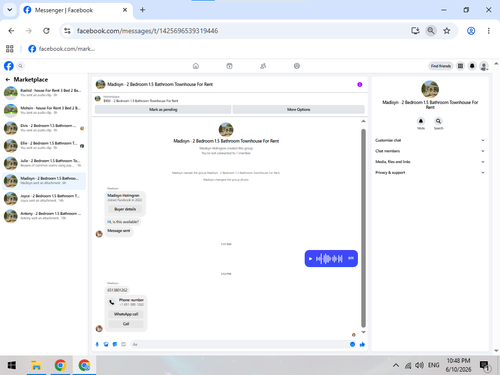Screen dimensions: 500x375
Task: Reload the page
Action: point(46,31)
